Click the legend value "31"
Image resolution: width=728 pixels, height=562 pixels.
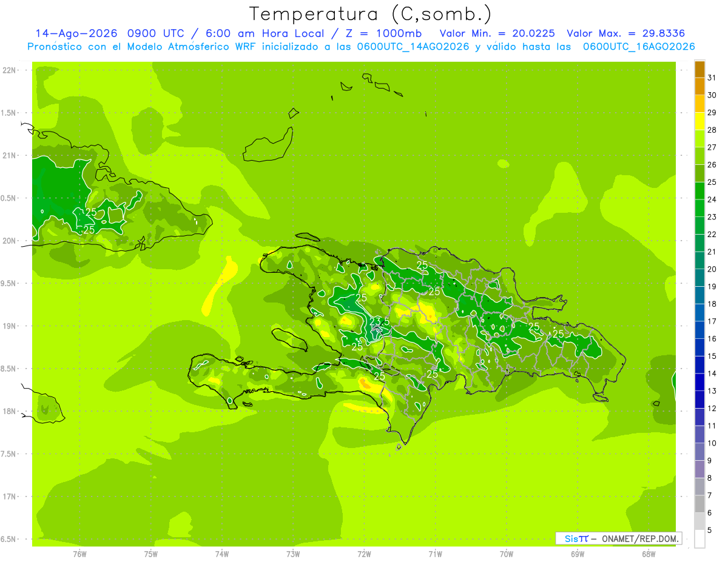tap(712, 78)
